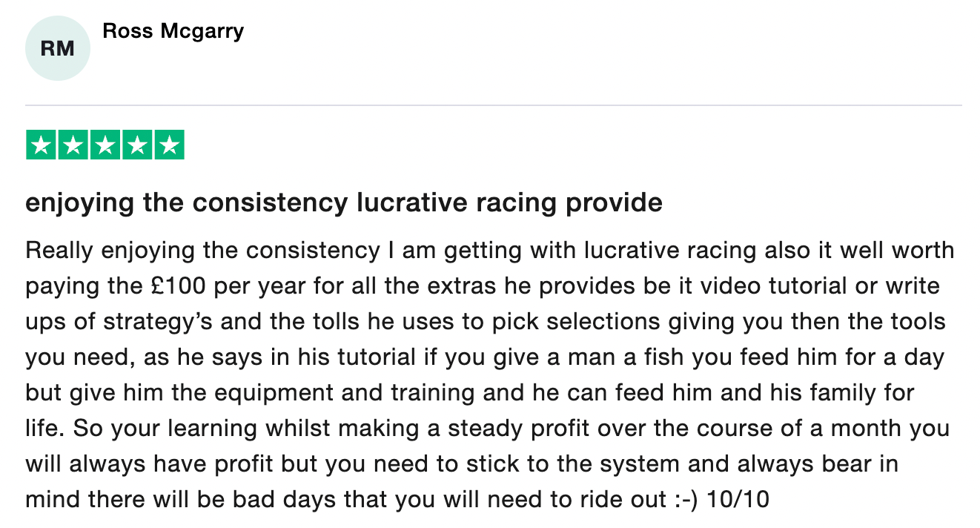The height and width of the screenshot is (528, 980).
Task: Open the review title about consistency
Action: coord(344,202)
